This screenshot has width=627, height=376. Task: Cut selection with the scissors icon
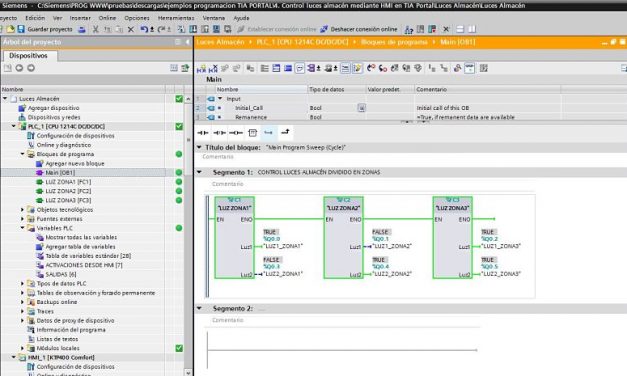96,29
